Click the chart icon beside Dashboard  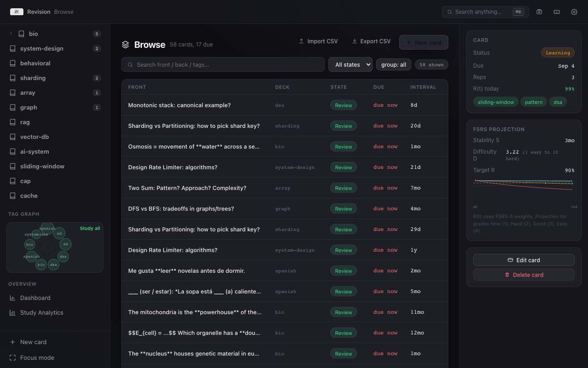12,298
